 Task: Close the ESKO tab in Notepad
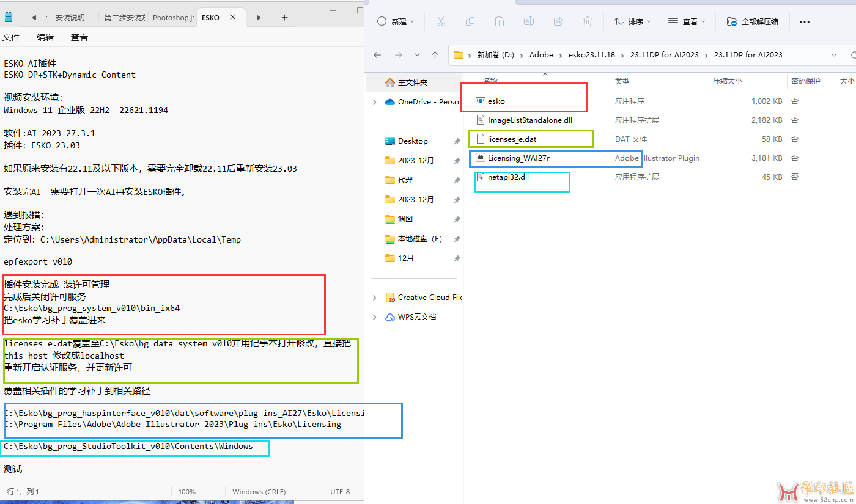pos(233,17)
